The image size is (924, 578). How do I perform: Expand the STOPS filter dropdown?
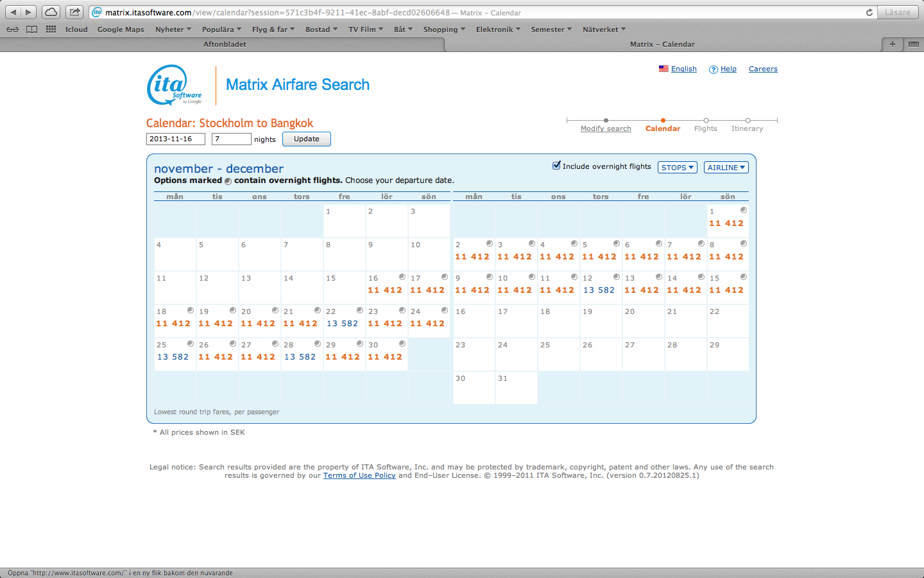coord(677,168)
